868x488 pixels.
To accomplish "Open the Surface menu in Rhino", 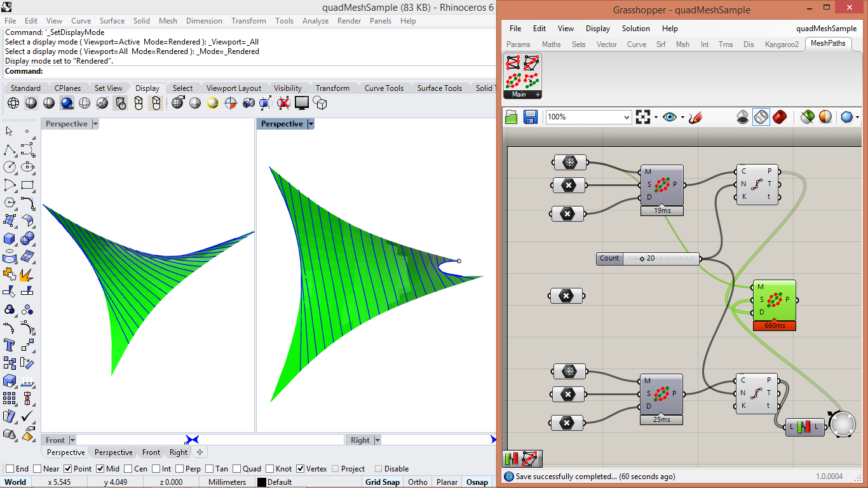I will tap(112, 21).
